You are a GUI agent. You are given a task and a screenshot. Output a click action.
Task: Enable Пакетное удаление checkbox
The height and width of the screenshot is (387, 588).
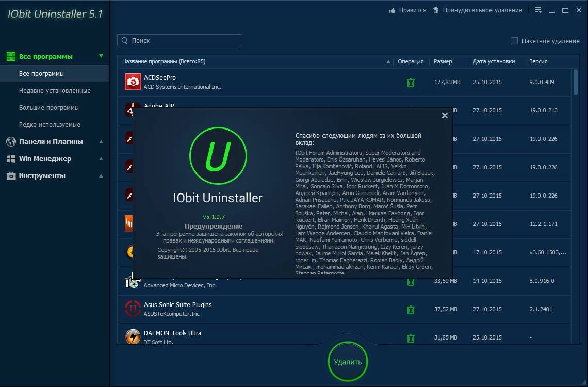[514, 41]
